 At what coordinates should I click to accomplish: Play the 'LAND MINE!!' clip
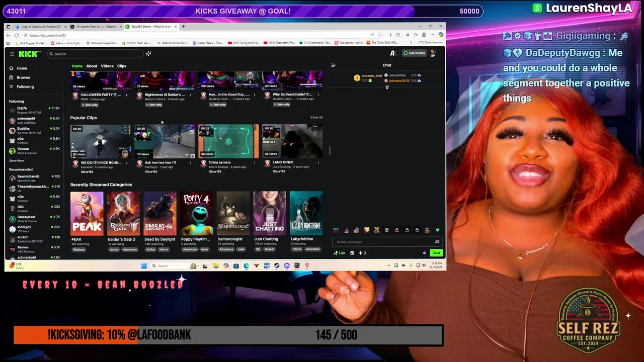292,141
